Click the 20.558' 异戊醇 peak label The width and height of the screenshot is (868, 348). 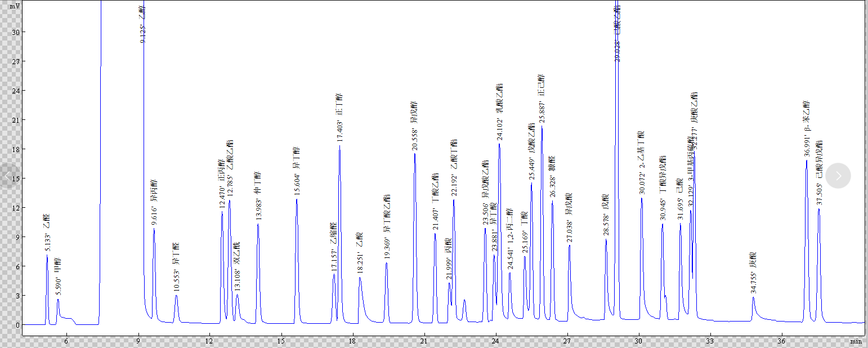tap(414, 126)
